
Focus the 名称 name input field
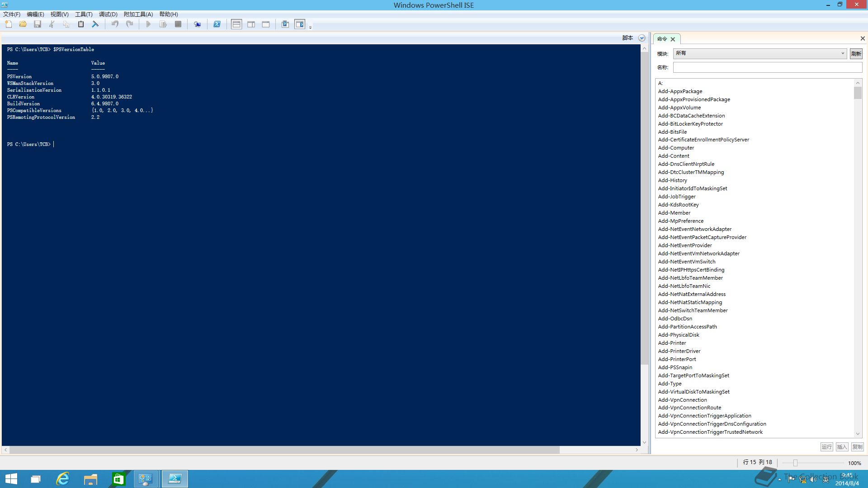point(767,67)
